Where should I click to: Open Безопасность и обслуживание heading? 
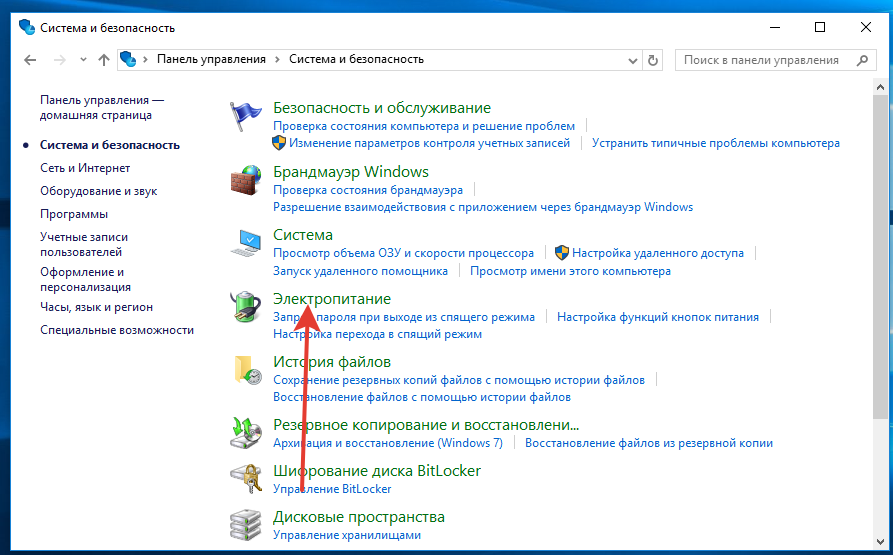[x=382, y=108]
